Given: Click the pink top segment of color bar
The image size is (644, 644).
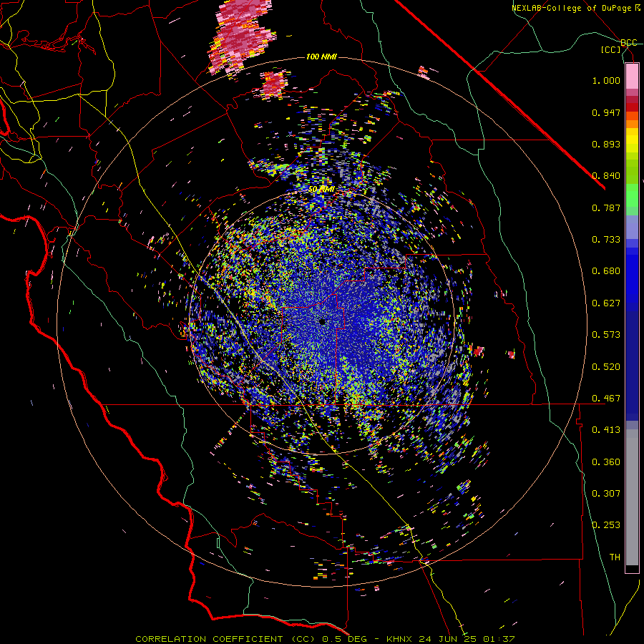Looking at the screenshot, I should (632, 77).
